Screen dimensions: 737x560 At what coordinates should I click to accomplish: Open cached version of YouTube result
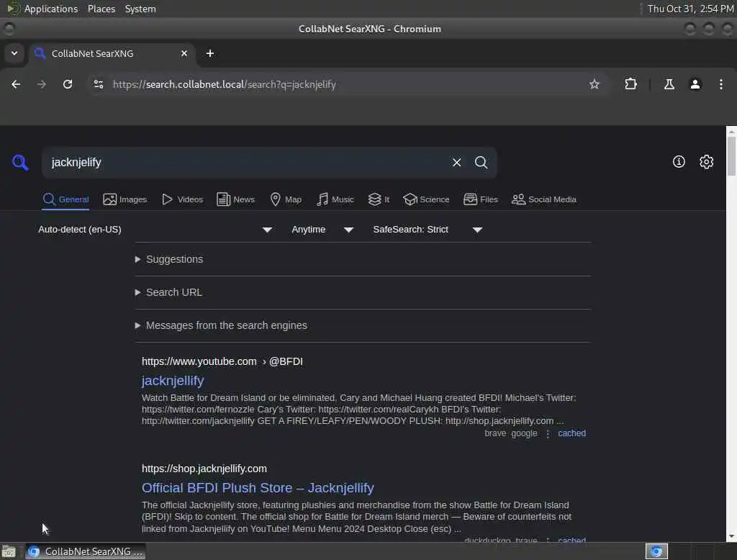click(x=571, y=433)
